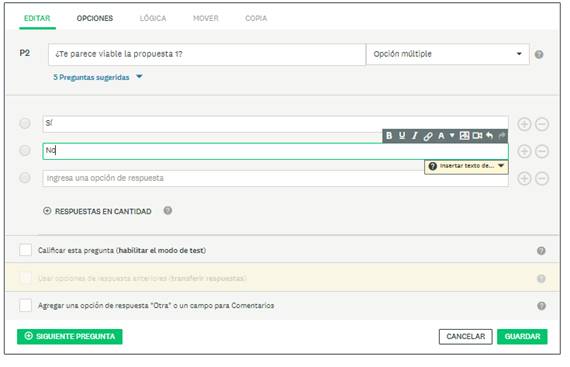Apply underline formatting from the text toolbar
This screenshot has width=570, height=367.
[402, 136]
